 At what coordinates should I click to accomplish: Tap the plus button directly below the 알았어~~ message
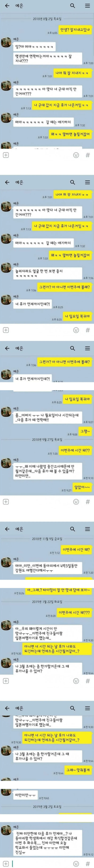click(6, 501)
